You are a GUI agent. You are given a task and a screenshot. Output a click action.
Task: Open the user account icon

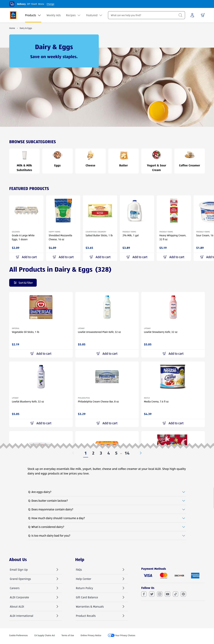click(192, 15)
